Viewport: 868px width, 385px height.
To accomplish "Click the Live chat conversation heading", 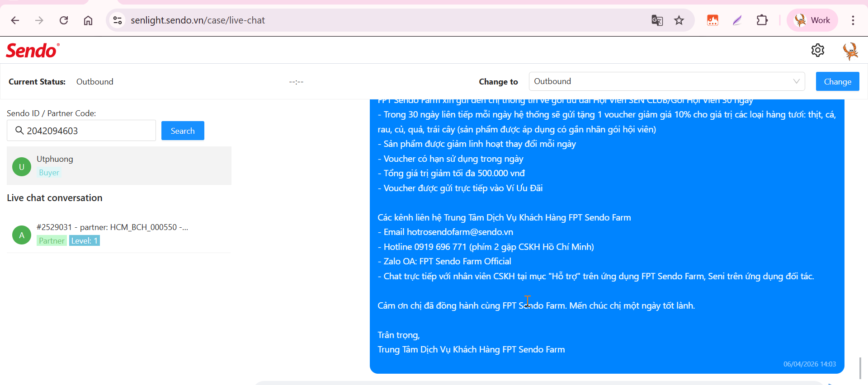I will pos(55,198).
